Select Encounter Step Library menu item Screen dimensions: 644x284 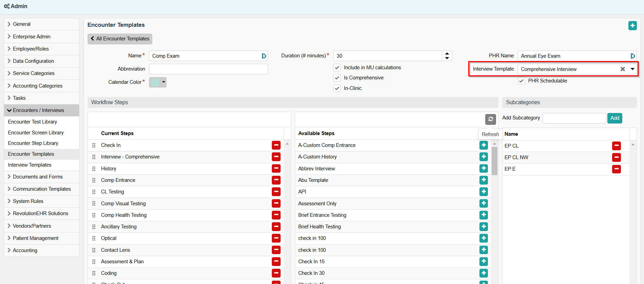pos(33,143)
